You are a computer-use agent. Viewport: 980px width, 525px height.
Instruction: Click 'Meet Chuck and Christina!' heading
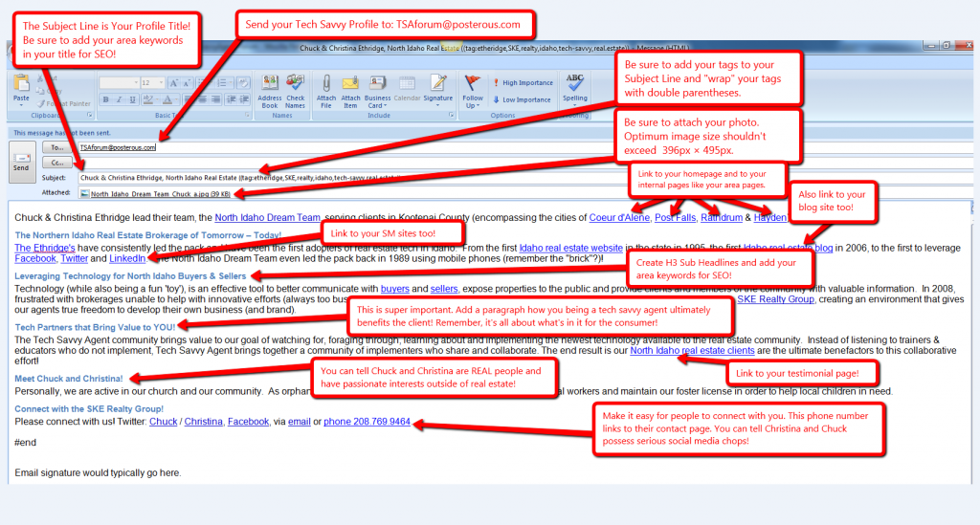[69, 379]
